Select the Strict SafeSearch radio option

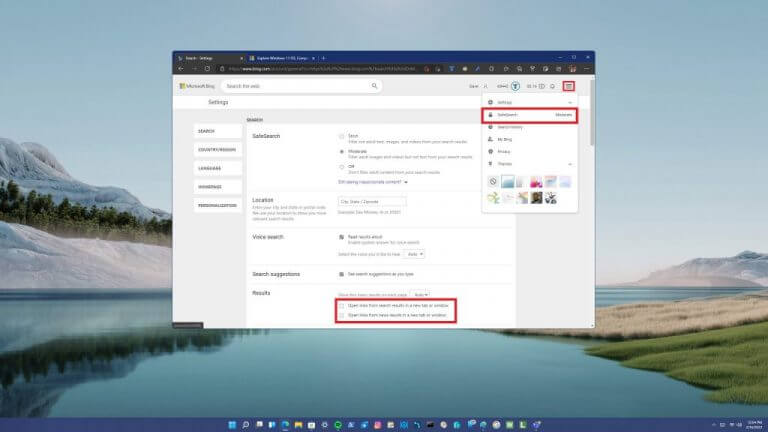pyautogui.click(x=341, y=136)
